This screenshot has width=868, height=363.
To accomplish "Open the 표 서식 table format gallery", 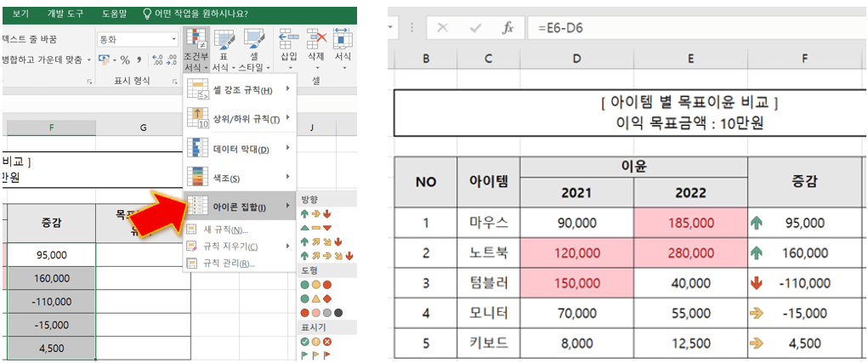I will [224, 50].
